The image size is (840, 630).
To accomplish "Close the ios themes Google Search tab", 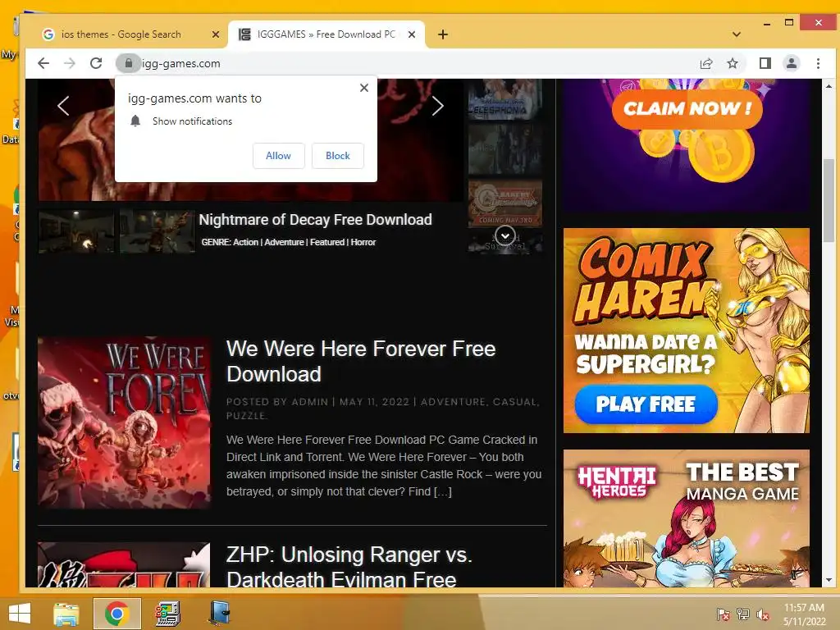I will 216,34.
